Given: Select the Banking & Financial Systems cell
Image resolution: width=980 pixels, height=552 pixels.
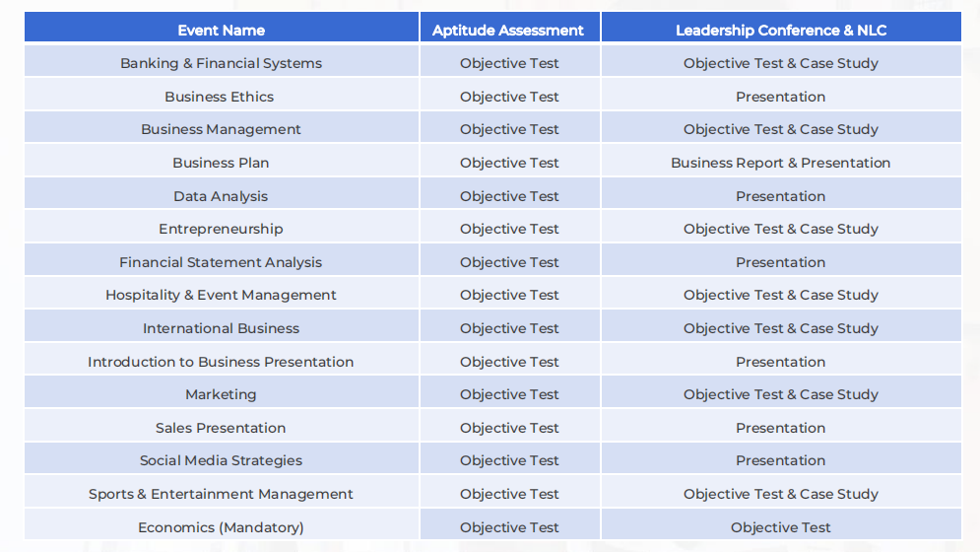Looking at the screenshot, I should [222, 63].
